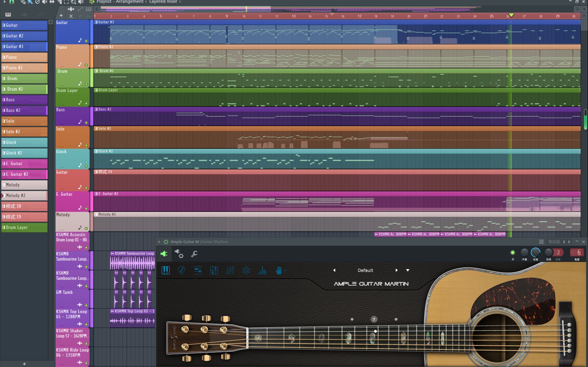Viewport: 588px width, 367px height.
Task: Adjust the plugin volume knob (音量)
Action: (535, 252)
